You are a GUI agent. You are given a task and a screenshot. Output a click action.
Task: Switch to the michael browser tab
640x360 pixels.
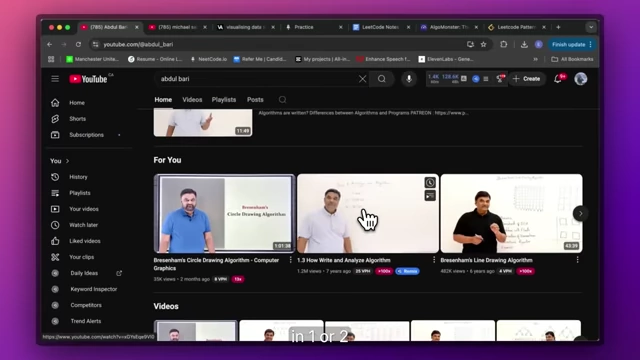pyautogui.click(x=177, y=27)
